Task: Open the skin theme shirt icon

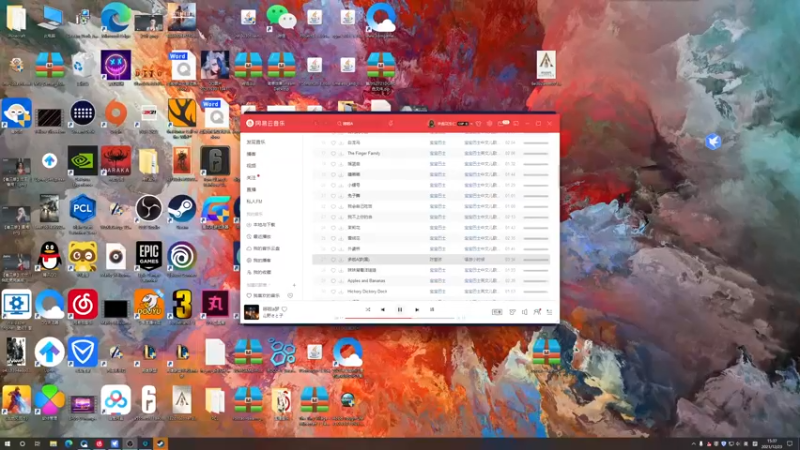Action: tap(479, 123)
